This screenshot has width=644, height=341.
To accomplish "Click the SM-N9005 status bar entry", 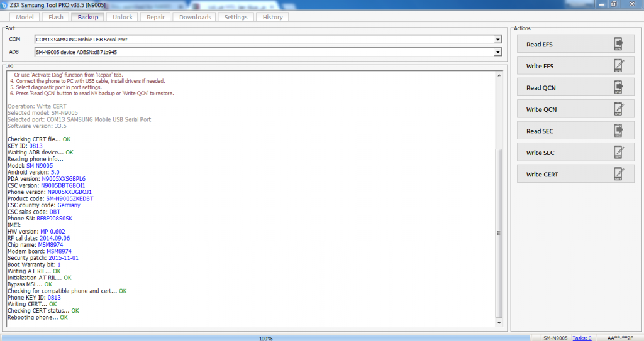I will tap(555, 338).
